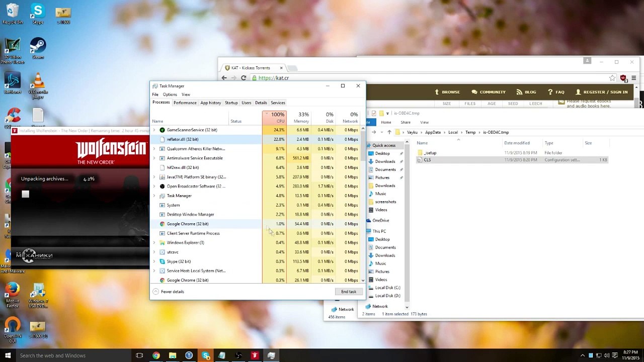
Task: Open Task View on the taskbar
Action: tap(139, 355)
